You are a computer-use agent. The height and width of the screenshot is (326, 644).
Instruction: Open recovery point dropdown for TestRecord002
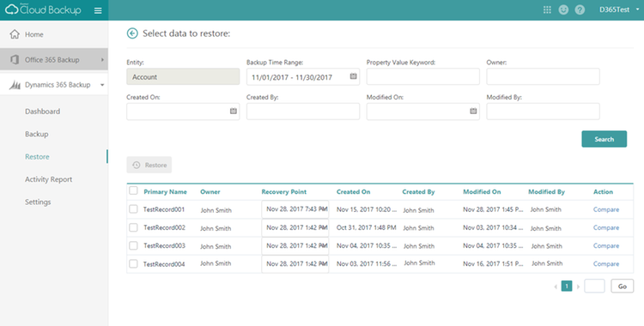tap(295, 227)
